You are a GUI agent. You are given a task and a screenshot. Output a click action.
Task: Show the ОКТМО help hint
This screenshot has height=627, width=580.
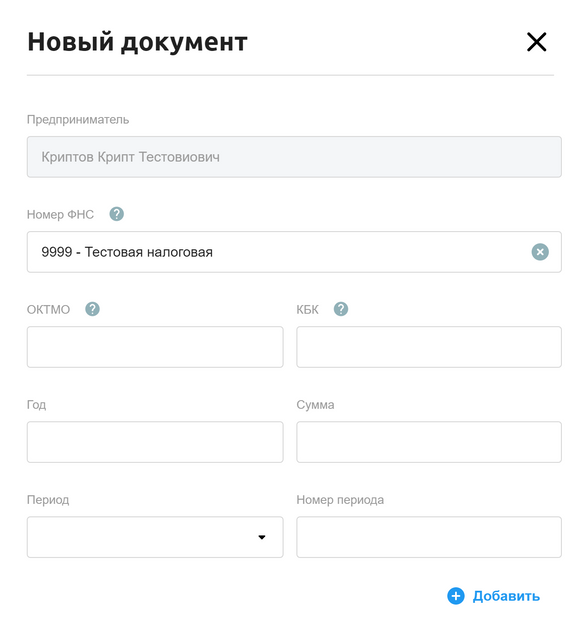pyautogui.click(x=92, y=309)
